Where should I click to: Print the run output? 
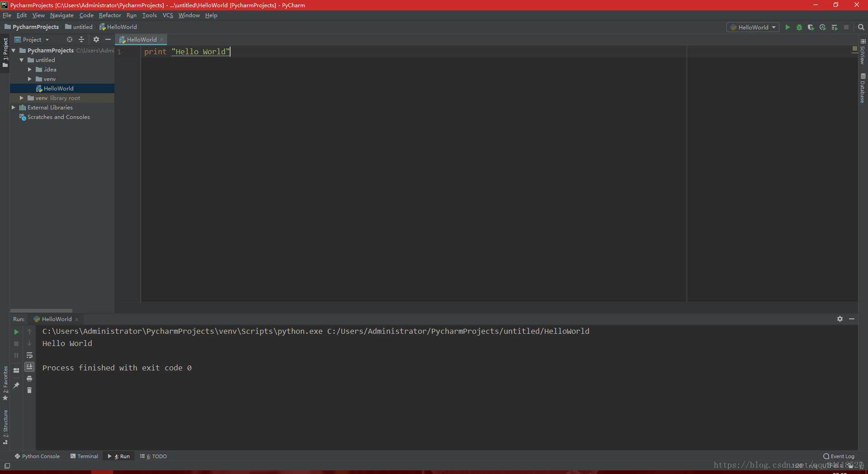(29, 378)
